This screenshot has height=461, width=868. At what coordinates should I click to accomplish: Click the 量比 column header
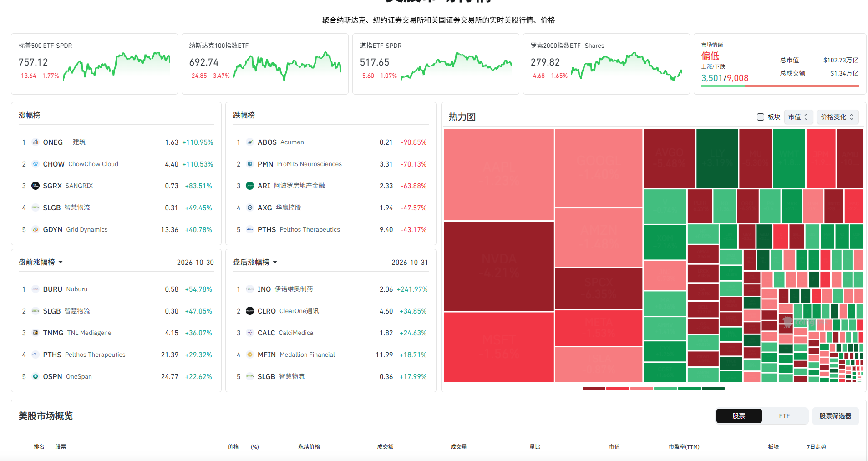(535, 447)
